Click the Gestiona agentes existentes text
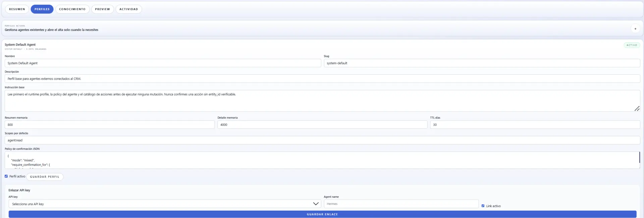 pyautogui.click(x=51, y=30)
